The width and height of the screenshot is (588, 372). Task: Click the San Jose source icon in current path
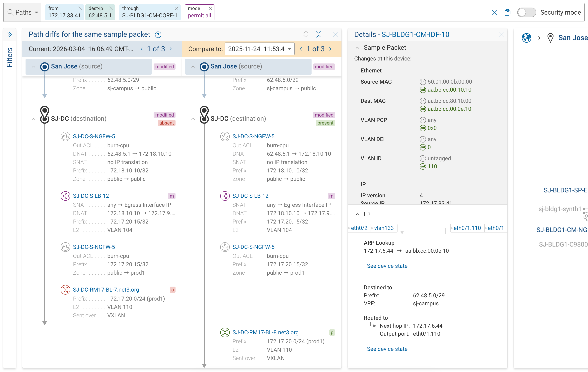[45, 67]
